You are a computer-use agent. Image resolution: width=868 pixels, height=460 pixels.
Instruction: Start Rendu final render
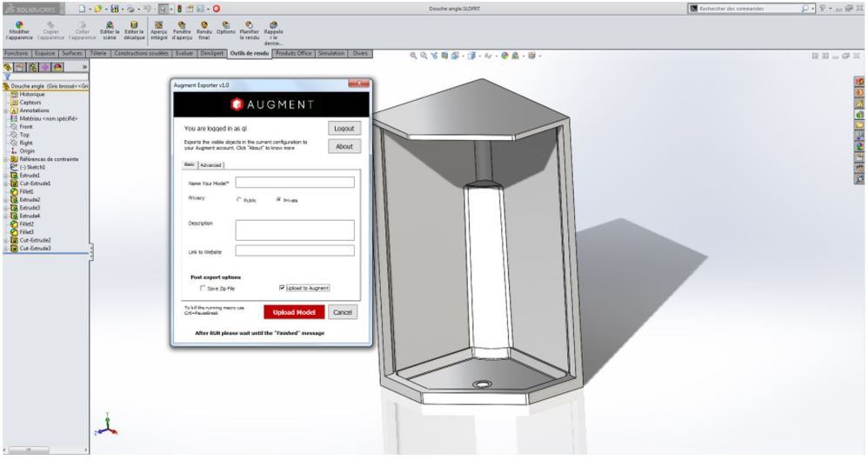point(204,30)
